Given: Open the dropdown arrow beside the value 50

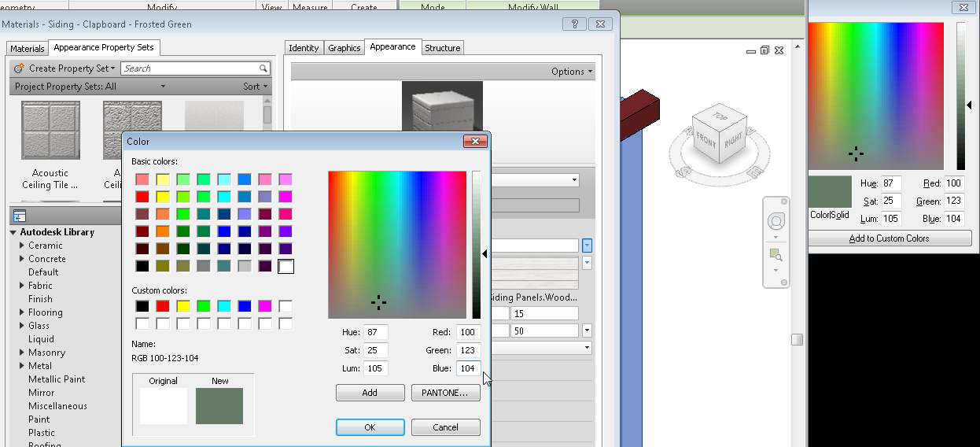Looking at the screenshot, I should tap(587, 331).
